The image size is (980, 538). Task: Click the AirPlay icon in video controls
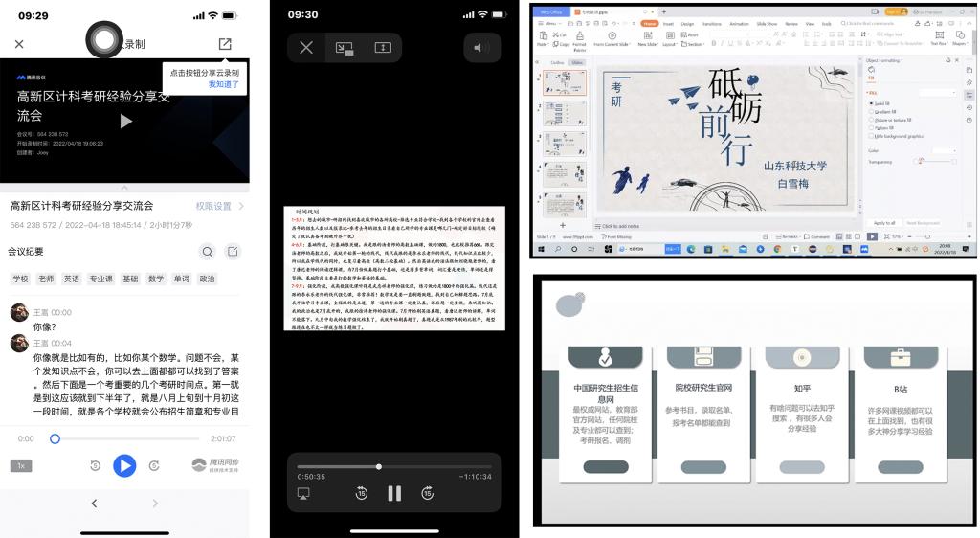(x=304, y=493)
